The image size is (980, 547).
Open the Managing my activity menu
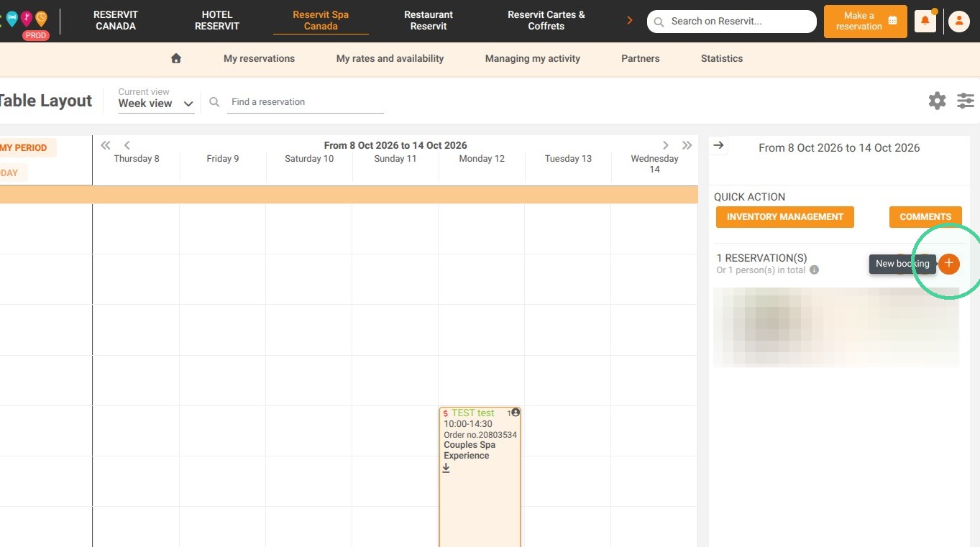(533, 58)
